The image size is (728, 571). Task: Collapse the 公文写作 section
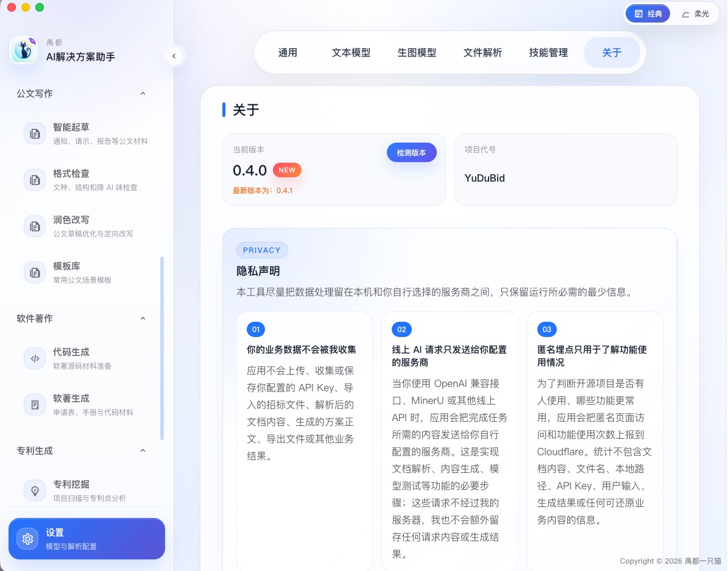coord(143,93)
